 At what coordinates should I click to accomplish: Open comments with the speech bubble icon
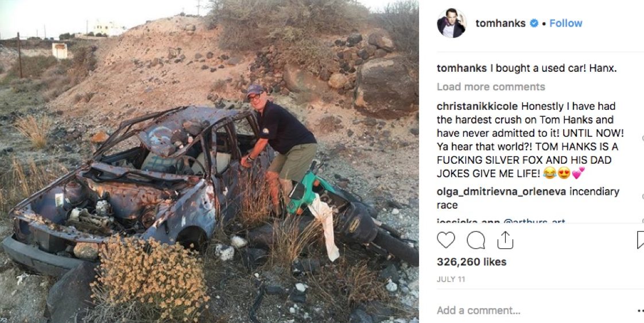[476, 240]
